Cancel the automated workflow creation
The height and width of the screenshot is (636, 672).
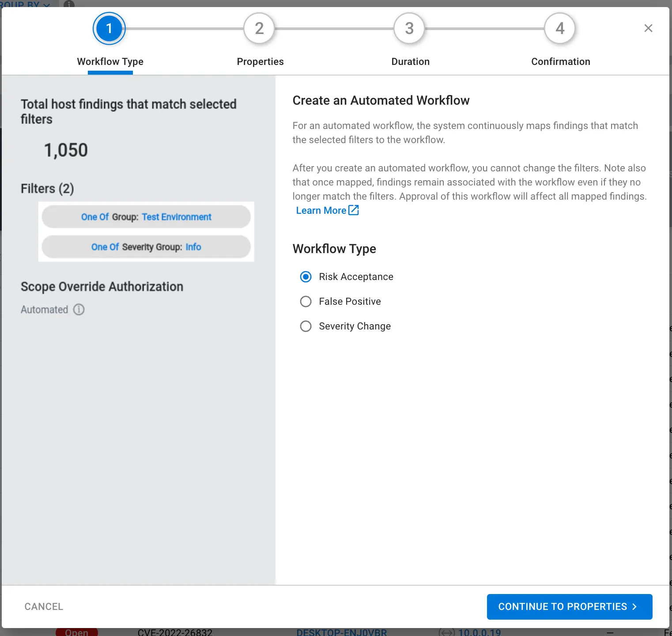[x=44, y=607]
